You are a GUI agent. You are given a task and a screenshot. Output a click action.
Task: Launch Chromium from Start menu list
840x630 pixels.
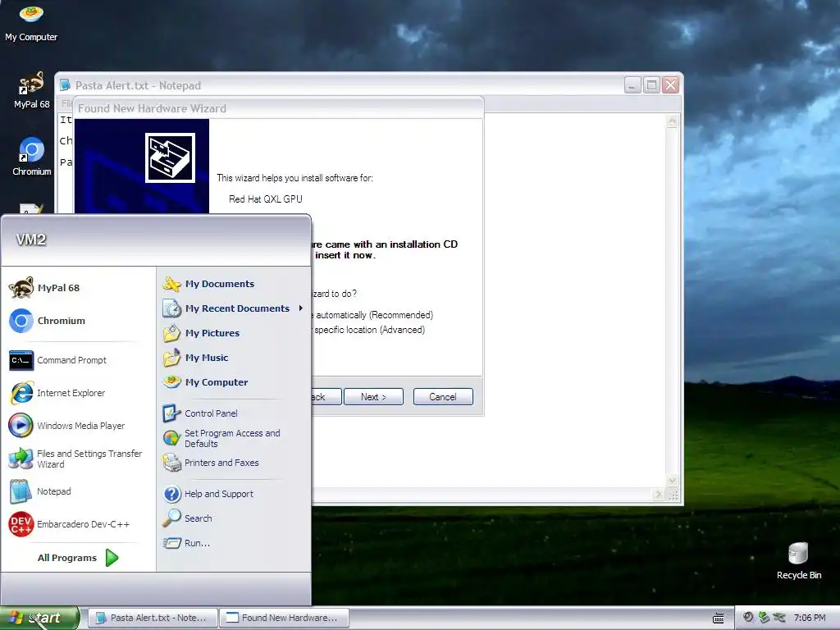click(x=78, y=321)
